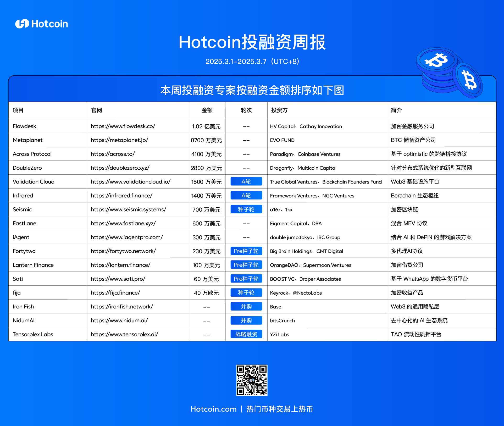Open the https://fija.finance/ link
Viewport: 504px width, 426px height.
115,293
